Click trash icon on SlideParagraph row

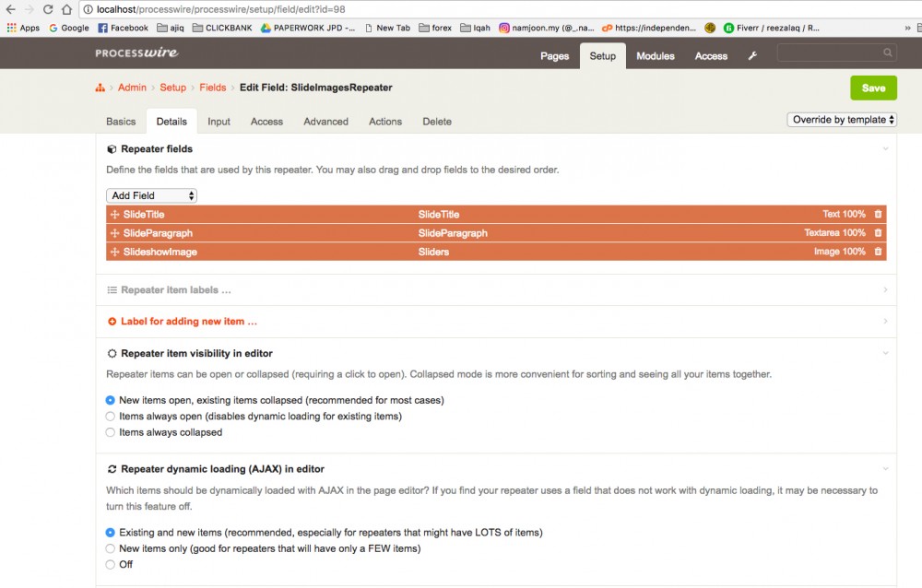click(x=878, y=233)
